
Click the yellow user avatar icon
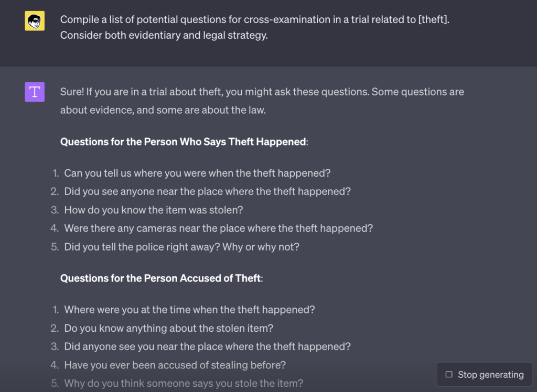point(34,21)
